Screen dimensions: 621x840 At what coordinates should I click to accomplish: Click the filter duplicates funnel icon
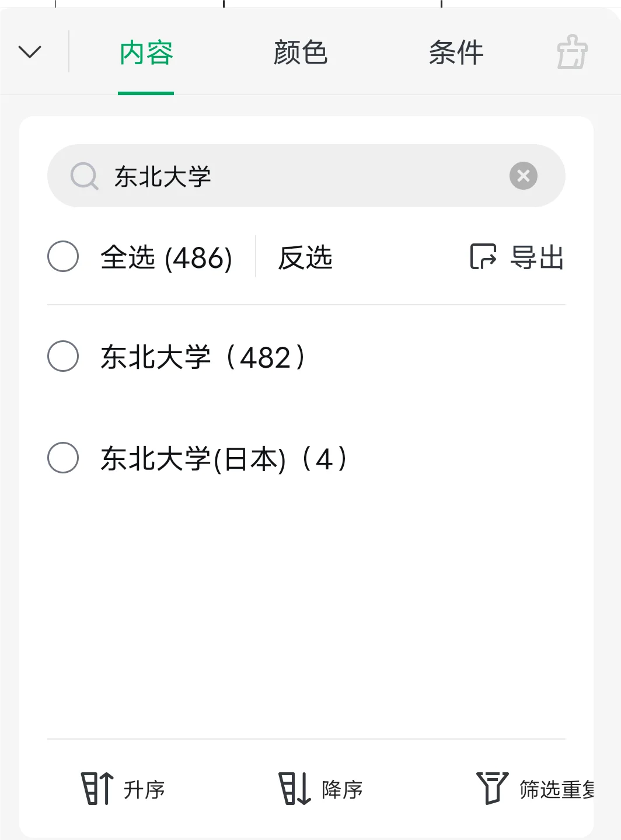tap(492, 789)
